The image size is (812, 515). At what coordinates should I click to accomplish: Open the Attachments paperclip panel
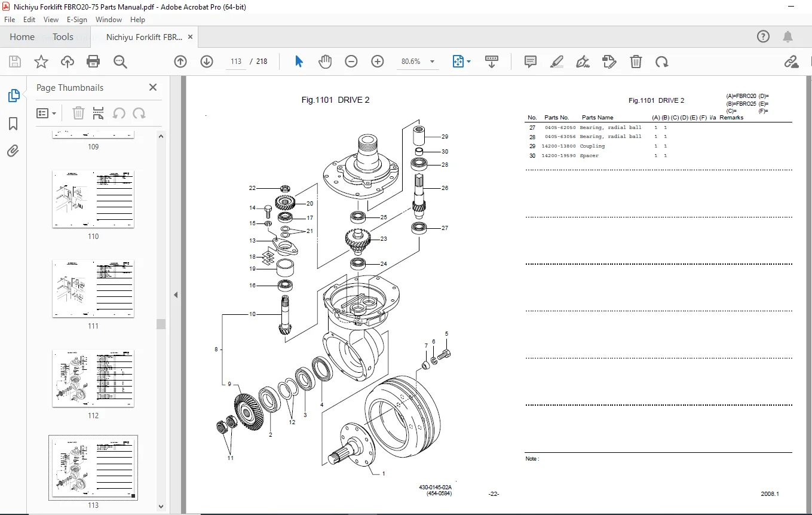13,151
